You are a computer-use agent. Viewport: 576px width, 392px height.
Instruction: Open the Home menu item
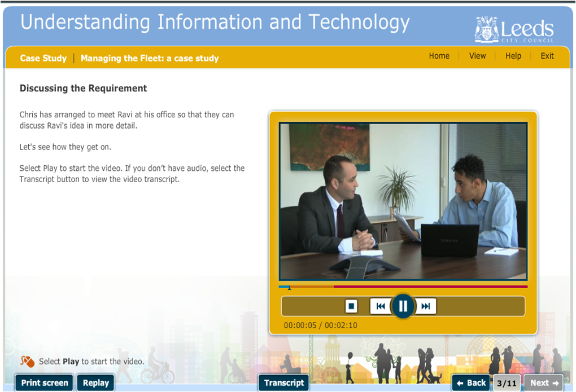(439, 56)
